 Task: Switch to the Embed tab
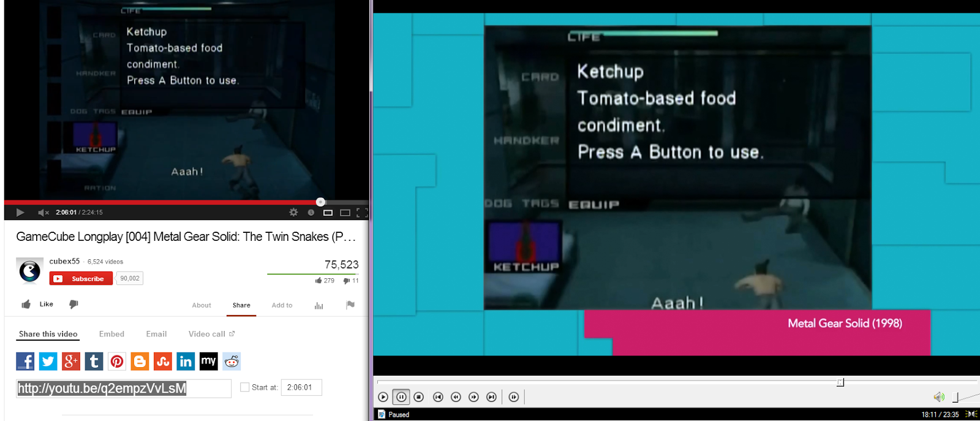pyautogui.click(x=111, y=334)
